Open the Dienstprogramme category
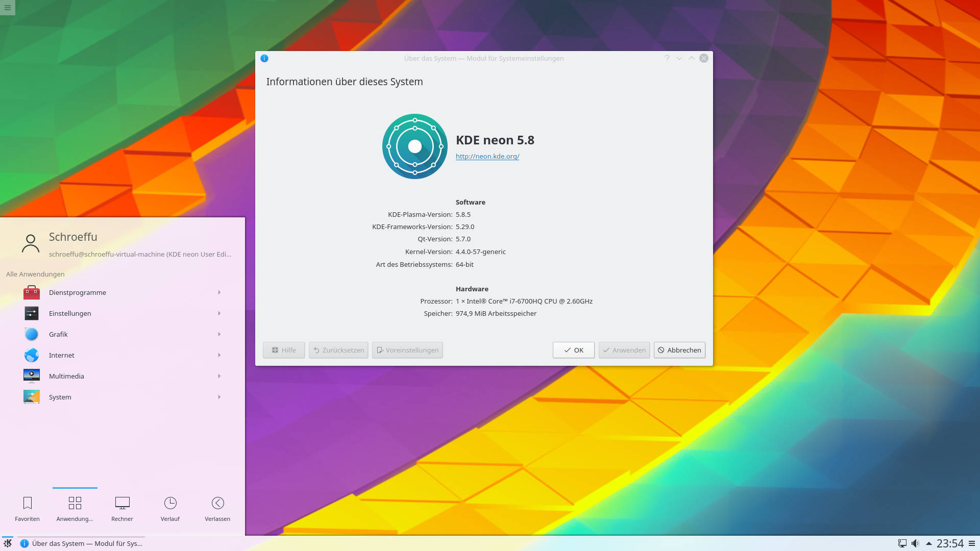This screenshot has width=980, height=551. tap(122, 292)
